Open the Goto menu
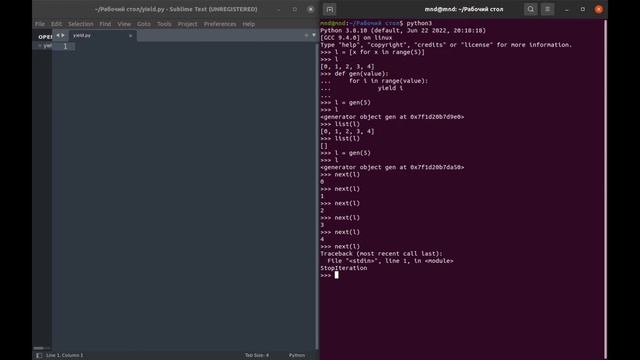The width and height of the screenshot is (640, 360). coord(144,24)
